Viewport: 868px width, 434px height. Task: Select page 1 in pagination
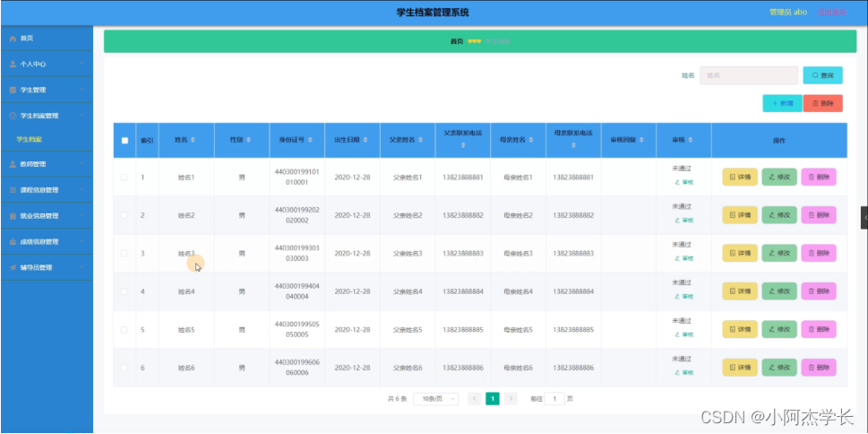pos(493,398)
